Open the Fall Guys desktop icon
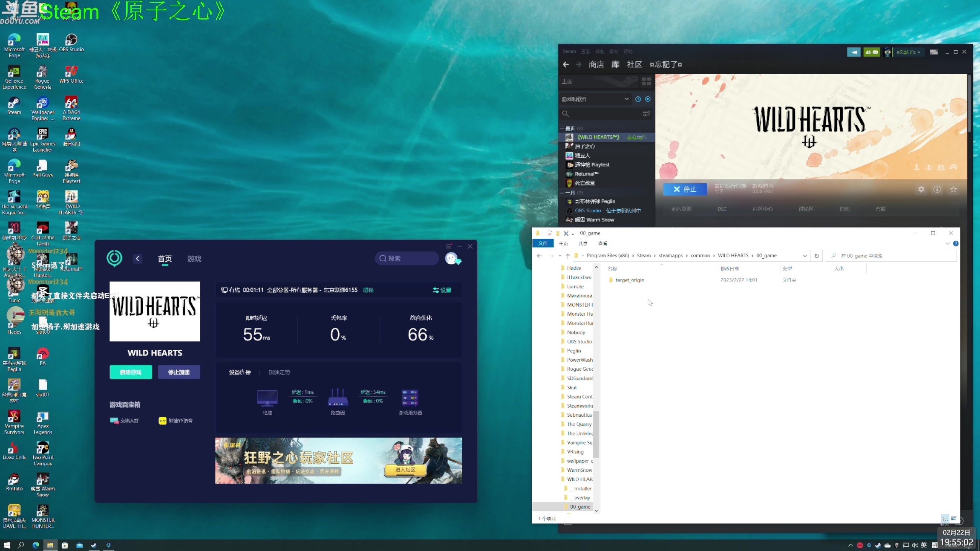 pos(43,168)
